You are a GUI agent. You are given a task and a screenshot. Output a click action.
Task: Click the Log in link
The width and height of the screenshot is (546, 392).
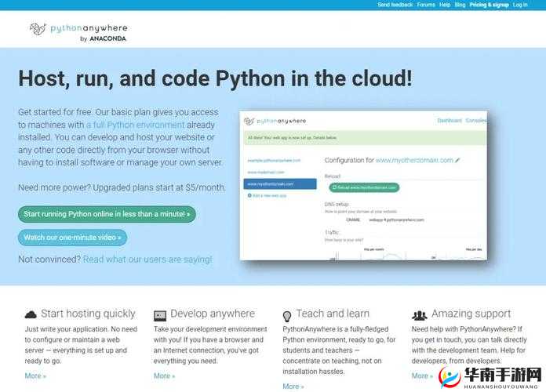click(x=520, y=5)
